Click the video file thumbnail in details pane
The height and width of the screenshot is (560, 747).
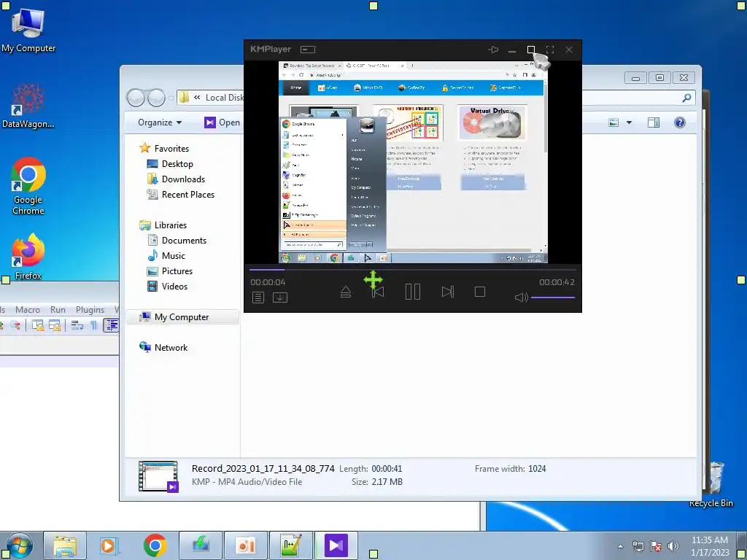click(158, 475)
